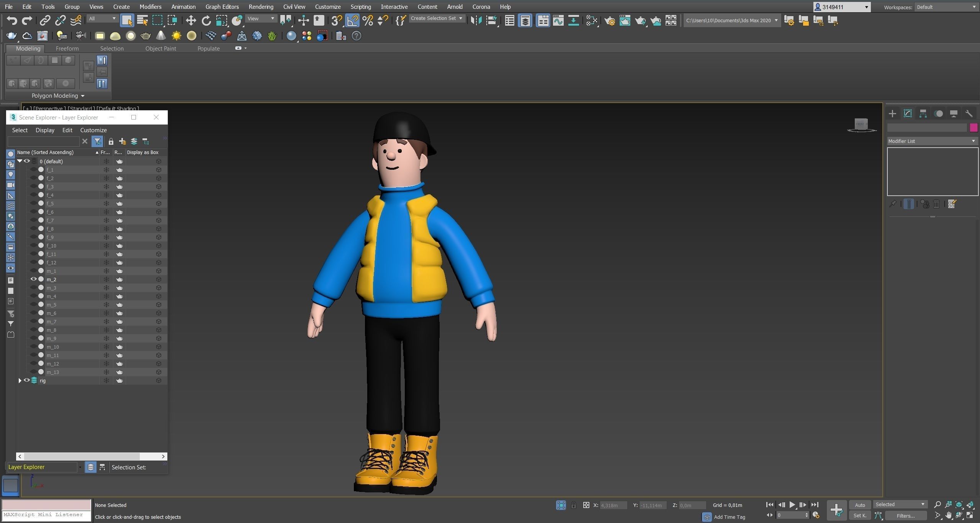Toggle visibility of the rig layer
This screenshot has height=523, width=980.
pos(27,380)
